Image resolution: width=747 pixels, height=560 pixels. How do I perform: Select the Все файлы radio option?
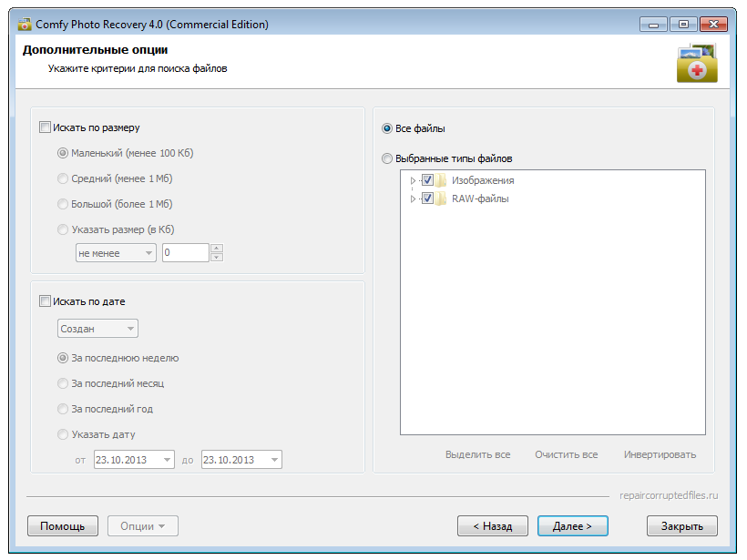387,128
